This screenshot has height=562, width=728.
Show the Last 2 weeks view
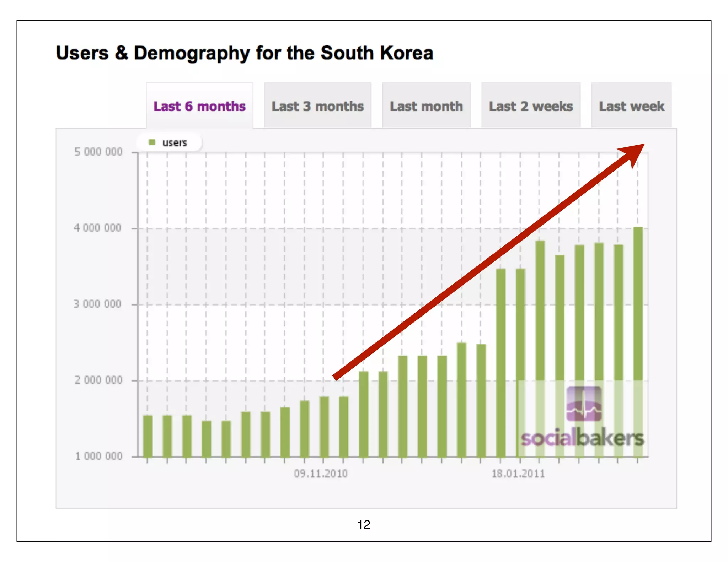click(531, 106)
